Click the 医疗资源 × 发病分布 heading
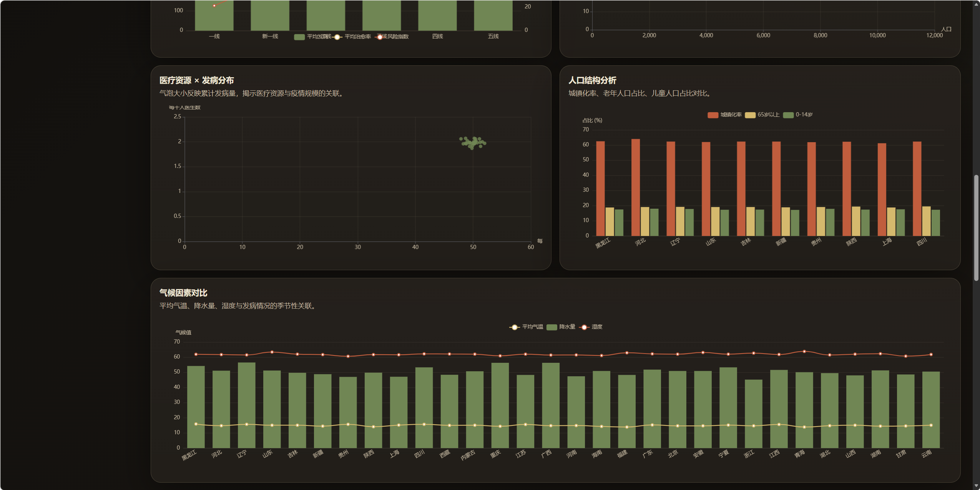 tap(196, 80)
